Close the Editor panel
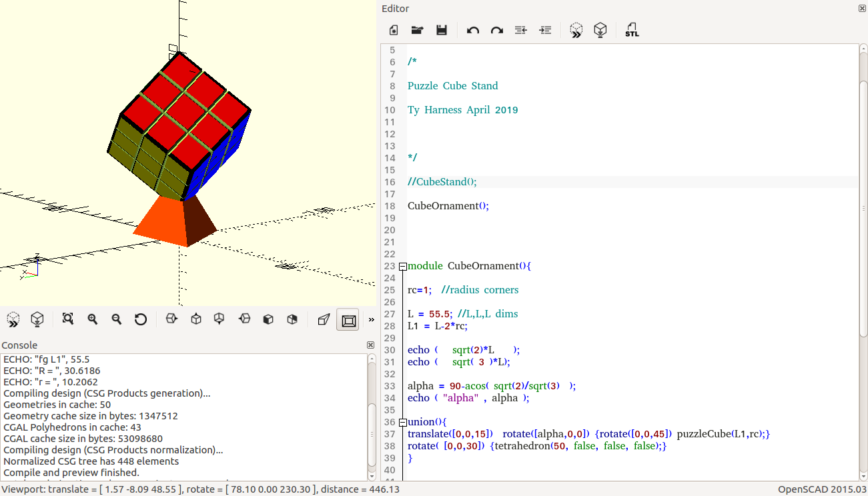 click(862, 8)
